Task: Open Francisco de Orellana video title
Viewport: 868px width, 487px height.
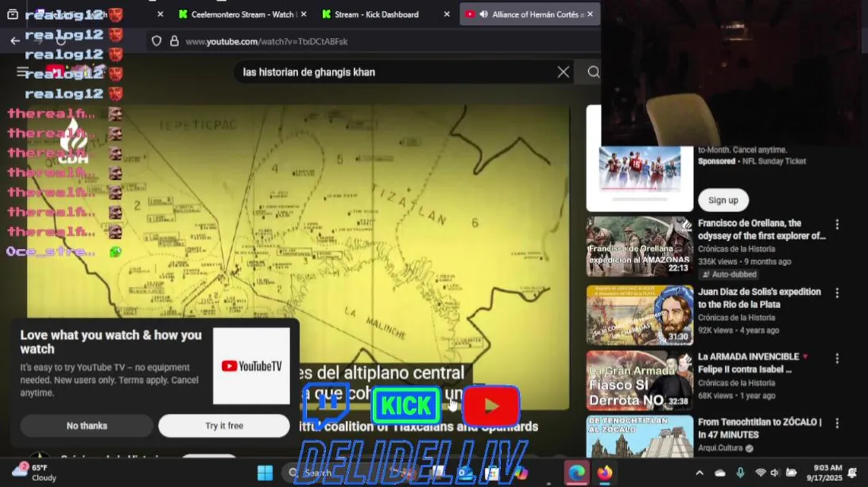Action: coord(762,229)
